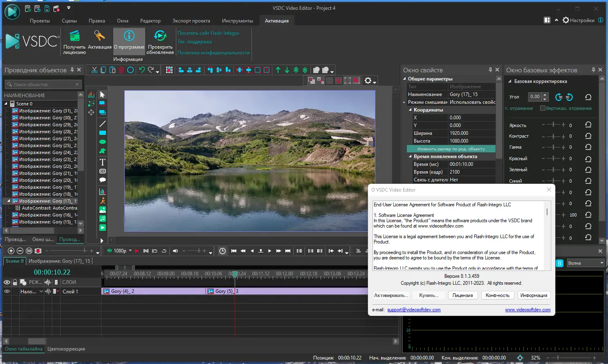Open the 1080p preview quality dropdown
The width and height of the screenshot is (608, 364).
tap(130, 251)
